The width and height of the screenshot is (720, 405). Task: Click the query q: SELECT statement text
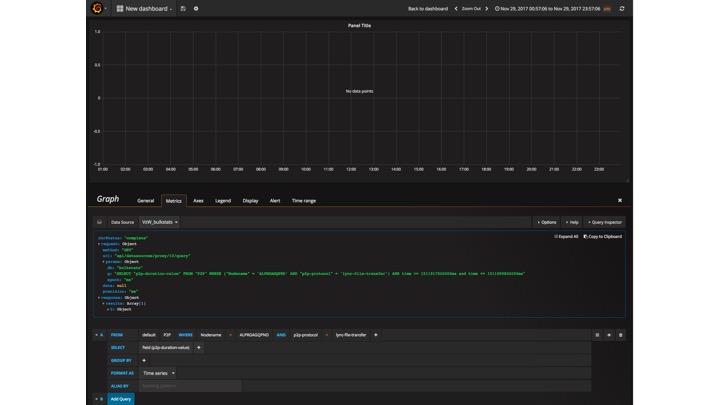click(x=316, y=274)
